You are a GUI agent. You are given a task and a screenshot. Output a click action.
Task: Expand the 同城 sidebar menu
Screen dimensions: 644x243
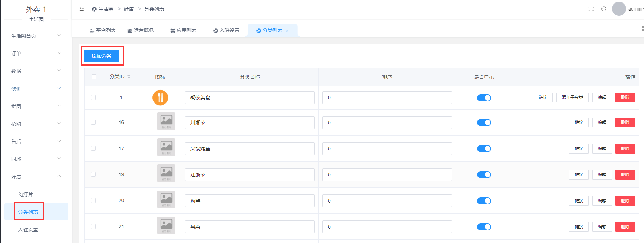pos(36,159)
